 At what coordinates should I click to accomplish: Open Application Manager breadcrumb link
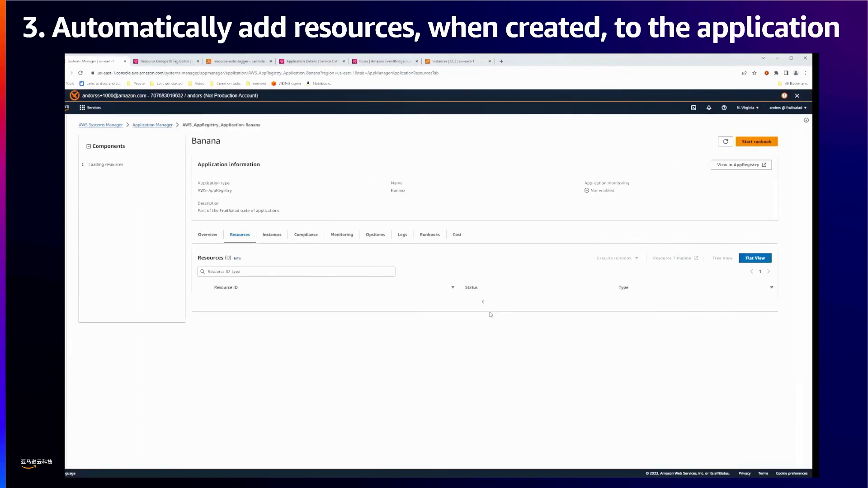pyautogui.click(x=152, y=125)
